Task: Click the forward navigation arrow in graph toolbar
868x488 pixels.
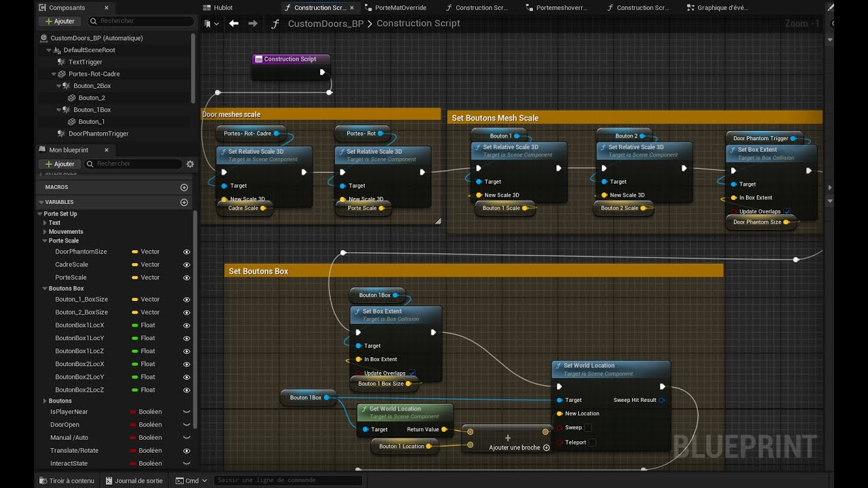Action: pos(253,23)
